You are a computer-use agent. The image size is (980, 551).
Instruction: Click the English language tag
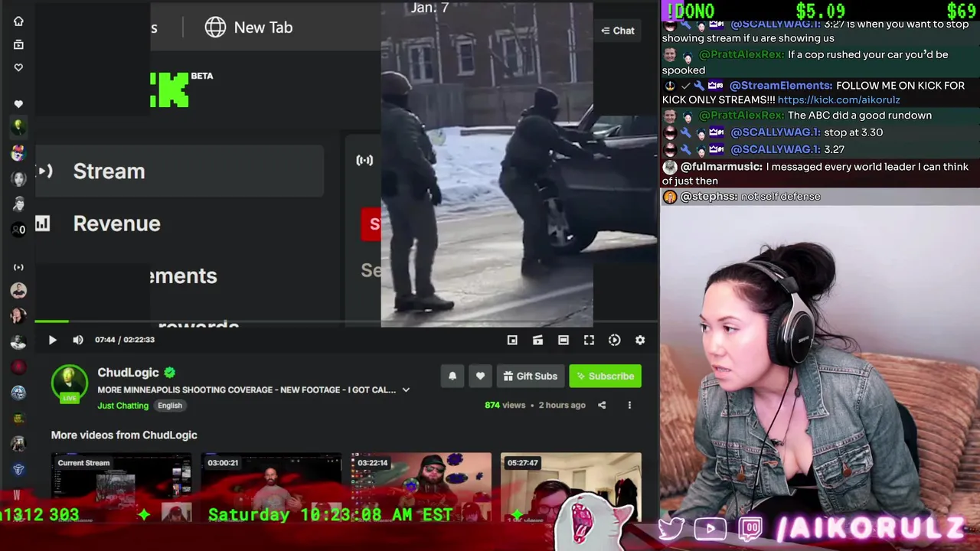point(170,406)
